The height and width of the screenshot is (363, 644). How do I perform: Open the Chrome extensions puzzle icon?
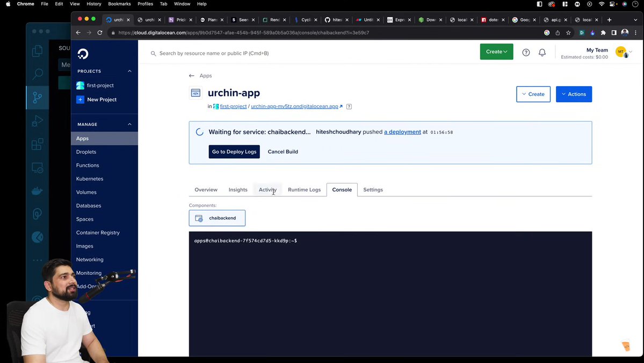tap(603, 32)
